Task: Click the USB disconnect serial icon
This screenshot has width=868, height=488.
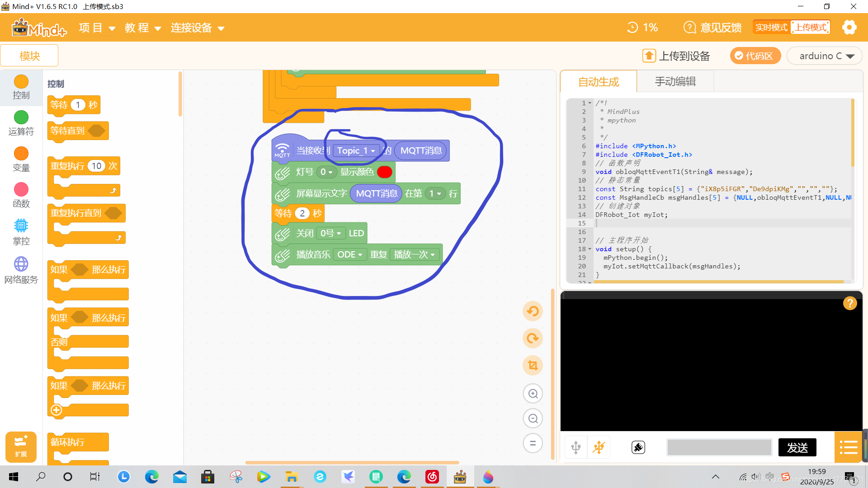Action: [599, 447]
